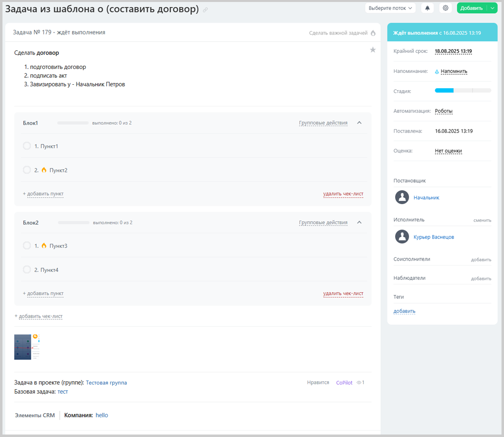Image resolution: width=504 pixels, height=437 pixels.
Task: Open the Добавить button dropdown arrow
Action: [x=493, y=8]
